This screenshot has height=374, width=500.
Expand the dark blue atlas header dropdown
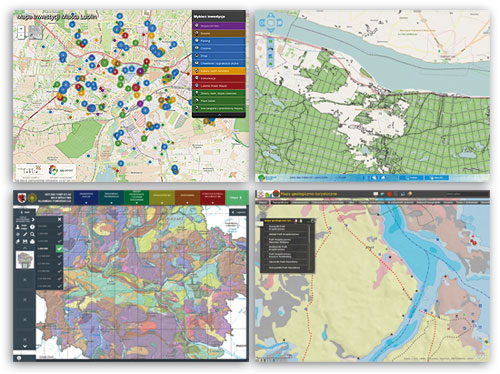tap(86, 197)
